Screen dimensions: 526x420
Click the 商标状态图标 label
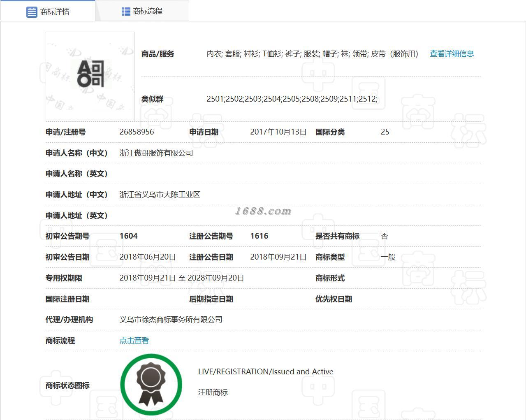pos(67,385)
